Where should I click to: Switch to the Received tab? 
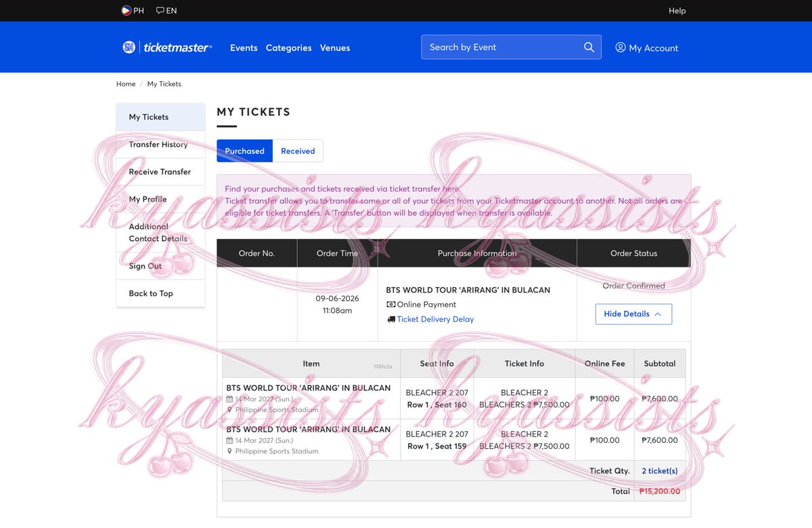tap(298, 151)
